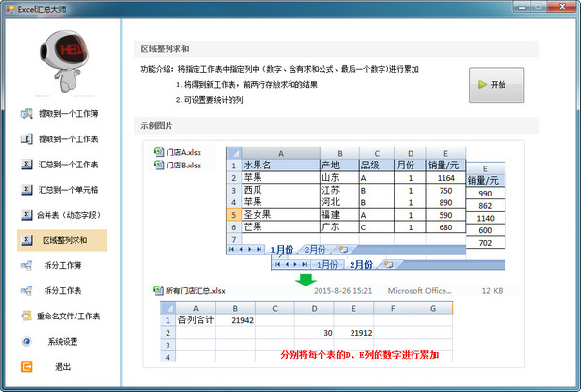Click the 重命名文件/工作表 icon
The width and height of the screenshot is (581, 392).
pos(27,316)
